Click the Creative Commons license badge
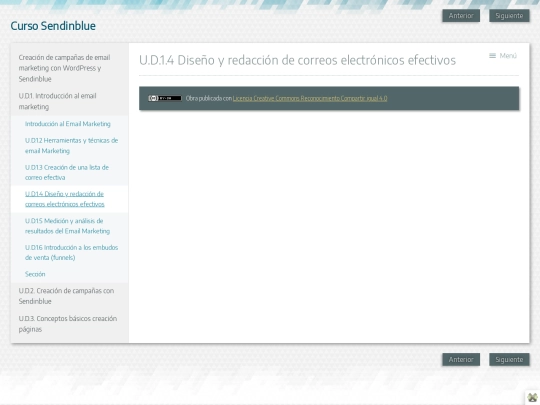 [165, 98]
